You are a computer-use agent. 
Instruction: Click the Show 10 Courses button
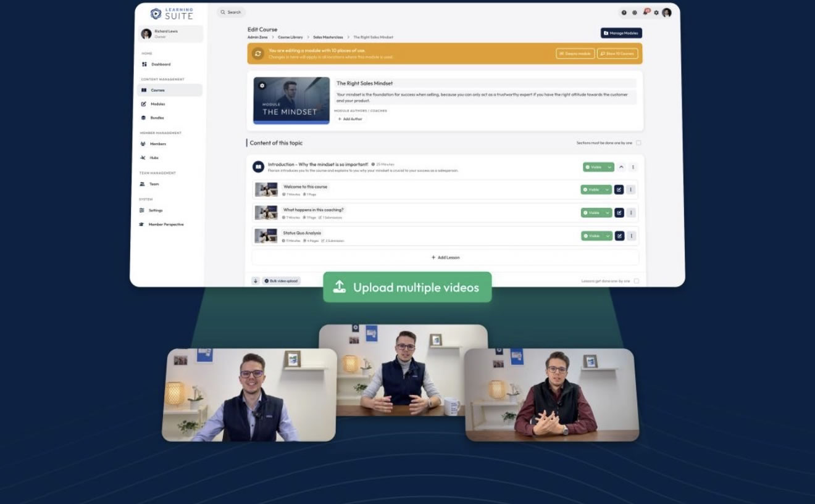tap(617, 54)
